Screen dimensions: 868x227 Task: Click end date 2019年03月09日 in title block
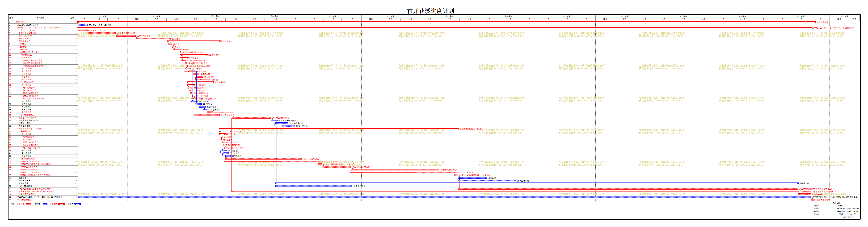point(853,211)
